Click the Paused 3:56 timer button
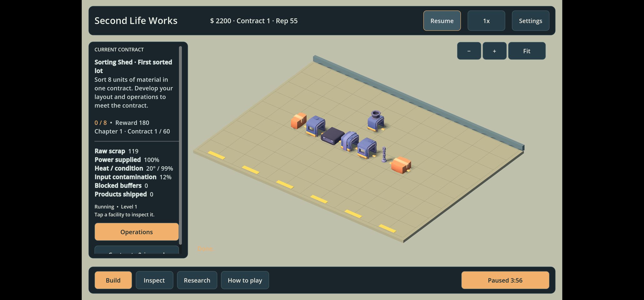Image resolution: width=644 pixels, height=300 pixels. 505,280
